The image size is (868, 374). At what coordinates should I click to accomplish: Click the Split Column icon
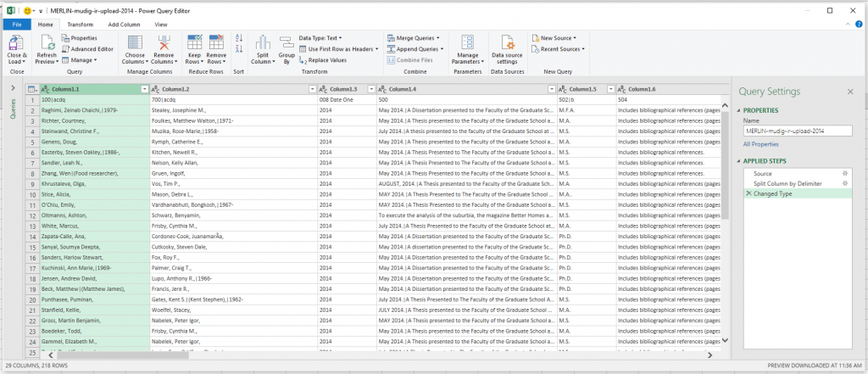coord(263,44)
